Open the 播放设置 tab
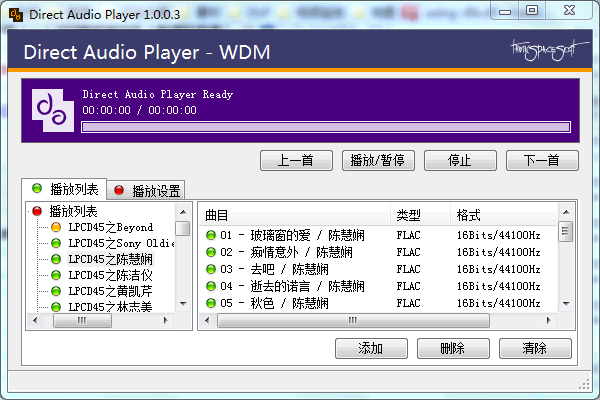Viewport: 600px width, 400px height. (146, 190)
